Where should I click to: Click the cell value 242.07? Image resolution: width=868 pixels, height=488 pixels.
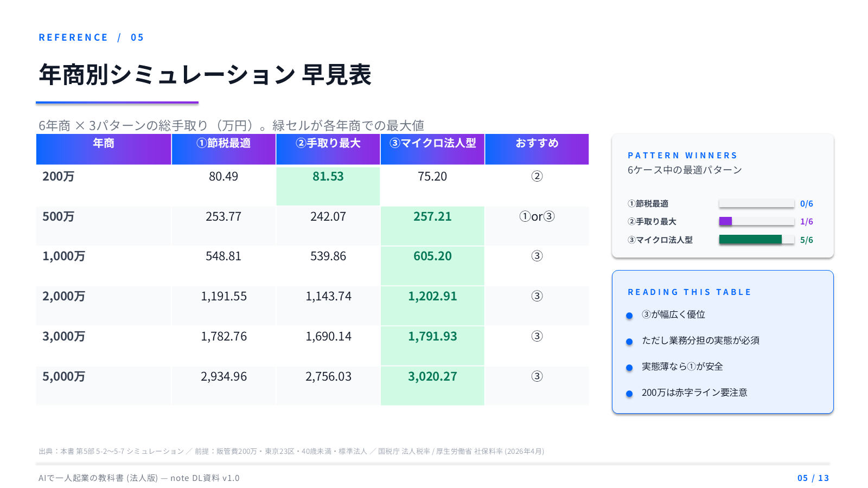[x=328, y=217]
